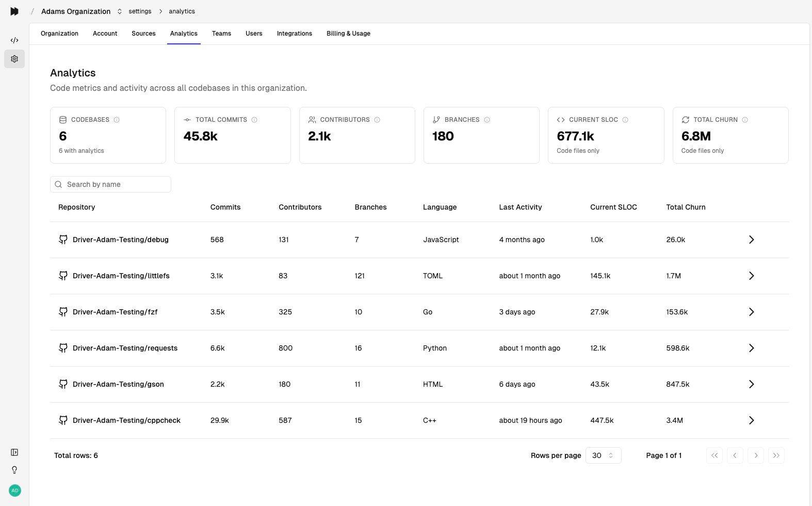This screenshot has width=812, height=506.
Task: Go to the last page button
Action: point(776,455)
